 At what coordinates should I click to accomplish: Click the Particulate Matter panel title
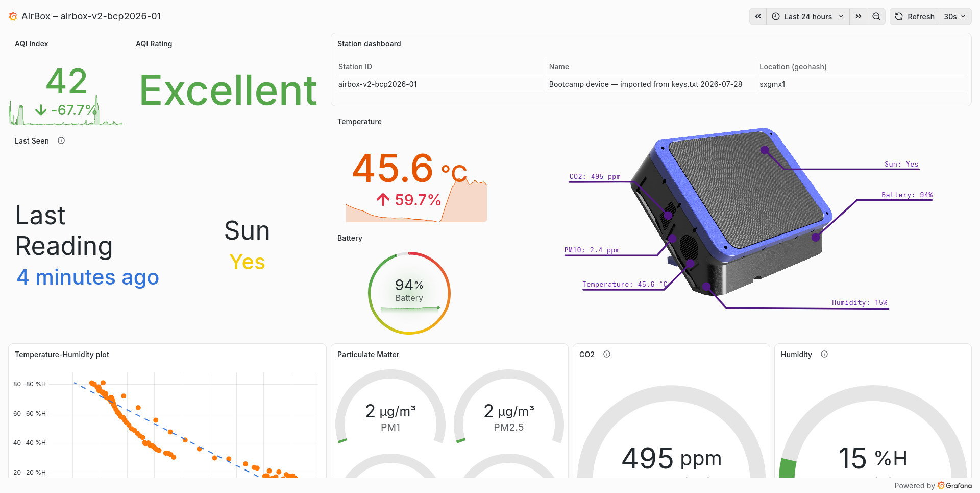(x=368, y=355)
